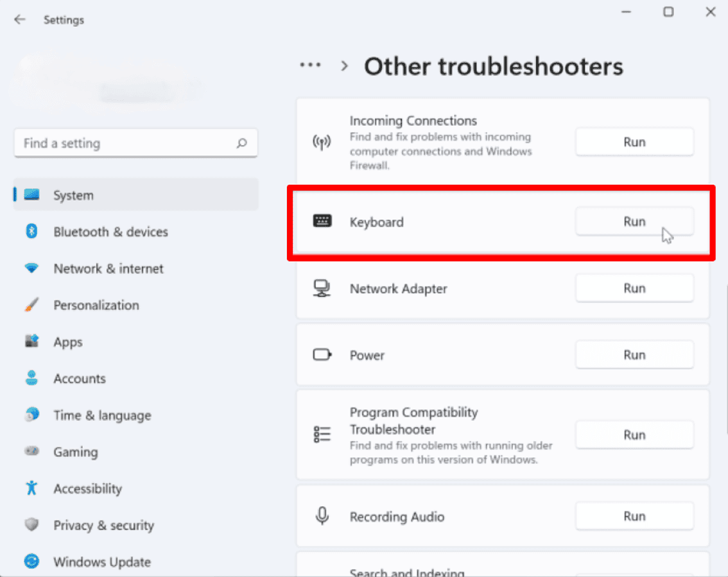728x577 pixels.
Task: Select Personalization in the sidebar
Action: pos(135,305)
